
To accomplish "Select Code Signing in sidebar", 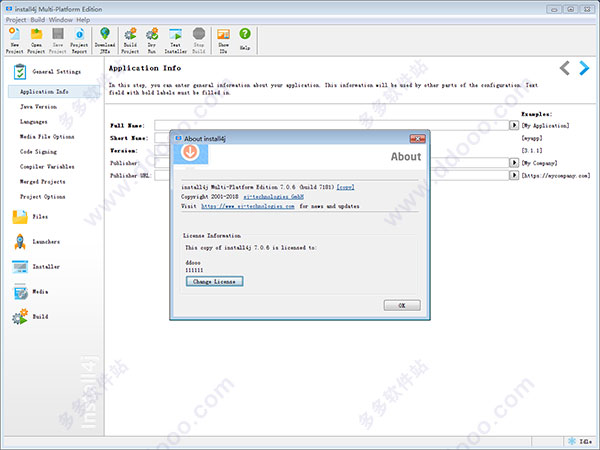I will (38, 152).
